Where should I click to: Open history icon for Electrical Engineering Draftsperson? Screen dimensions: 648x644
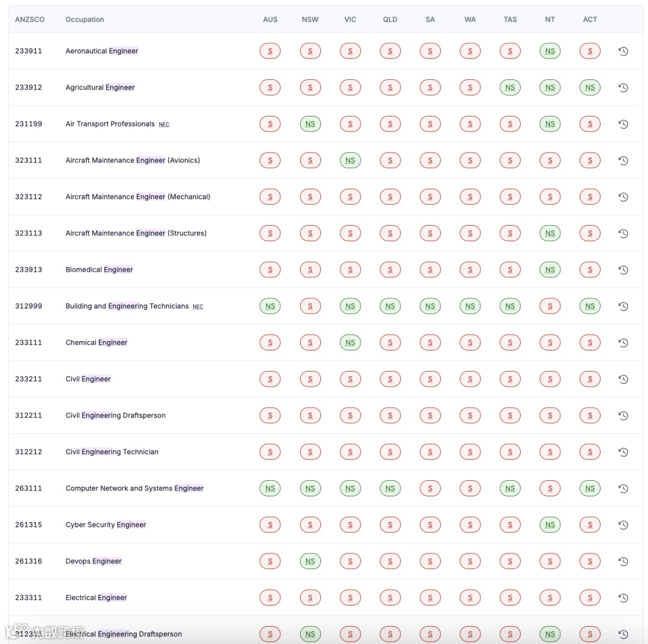pos(623,634)
